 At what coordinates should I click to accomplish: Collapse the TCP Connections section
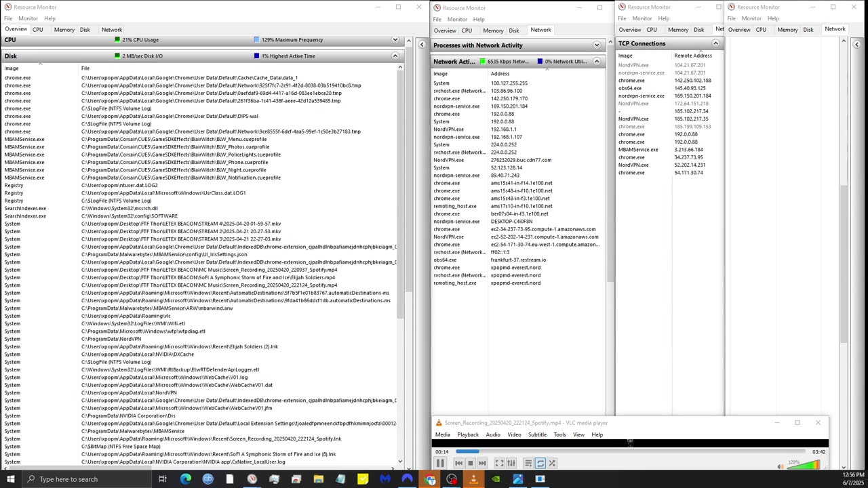pos(715,43)
